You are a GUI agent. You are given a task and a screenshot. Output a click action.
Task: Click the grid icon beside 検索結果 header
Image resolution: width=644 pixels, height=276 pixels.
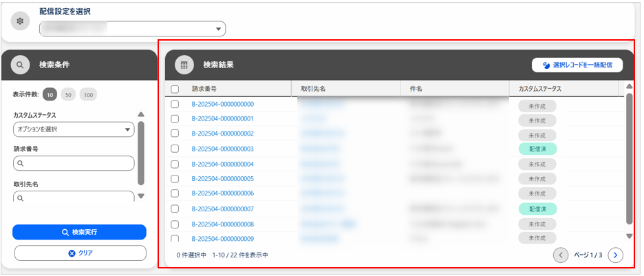tap(184, 65)
